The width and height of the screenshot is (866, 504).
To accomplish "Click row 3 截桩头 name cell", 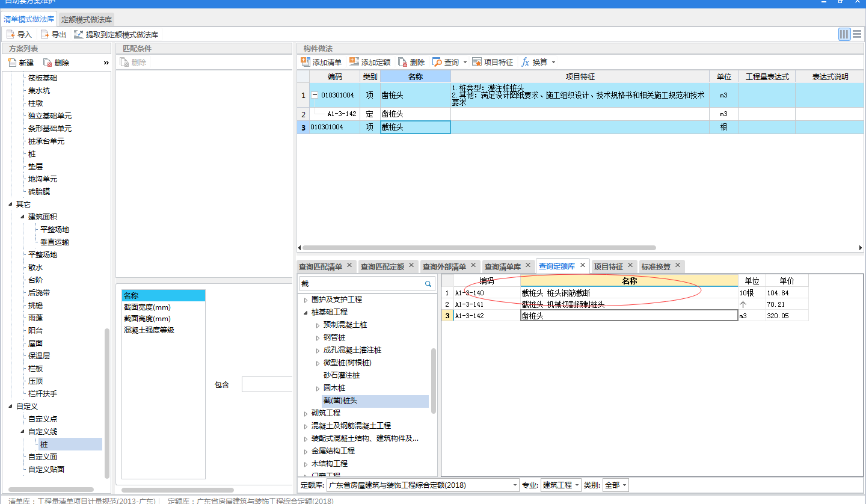I will tap(416, 127).
